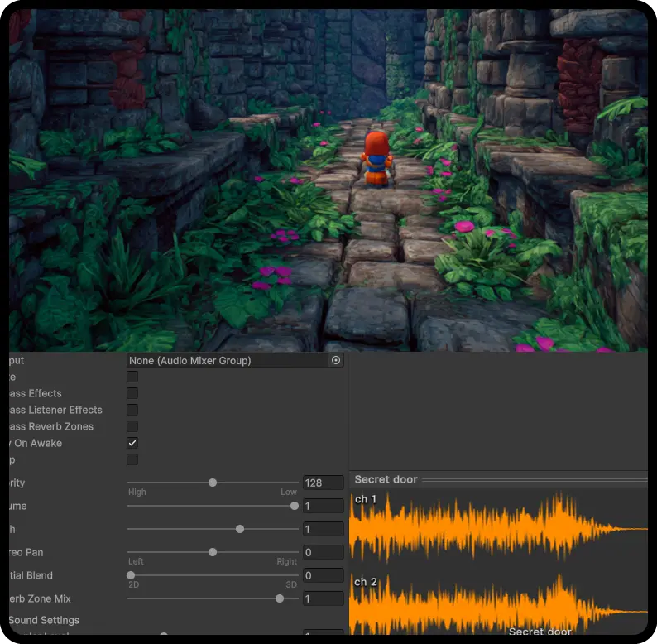Click the red-haired character in the game view
Viewport: 657px width, 644px height.
pyautogui.click(x=376, y=157)
